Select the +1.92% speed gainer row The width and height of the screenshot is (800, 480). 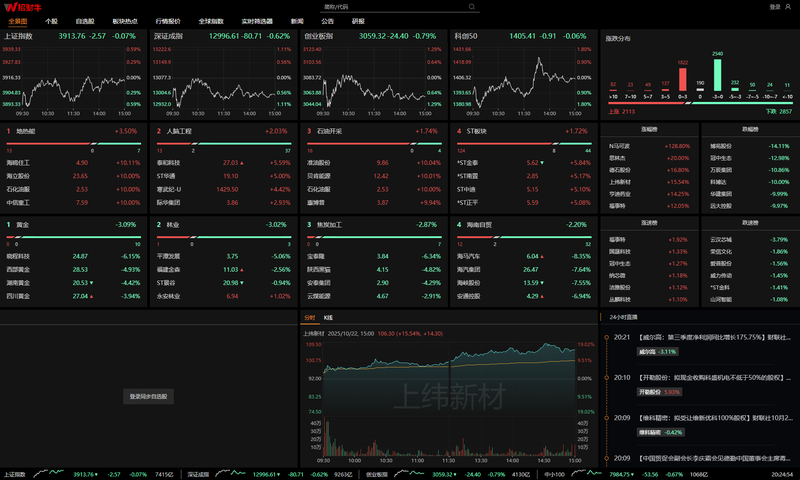pos(649,239)
